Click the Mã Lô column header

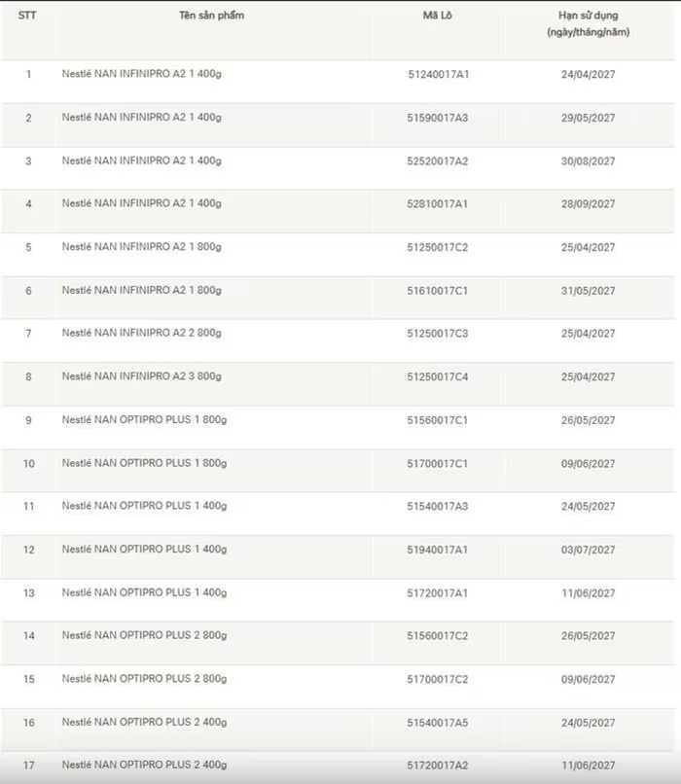(437, 16)
